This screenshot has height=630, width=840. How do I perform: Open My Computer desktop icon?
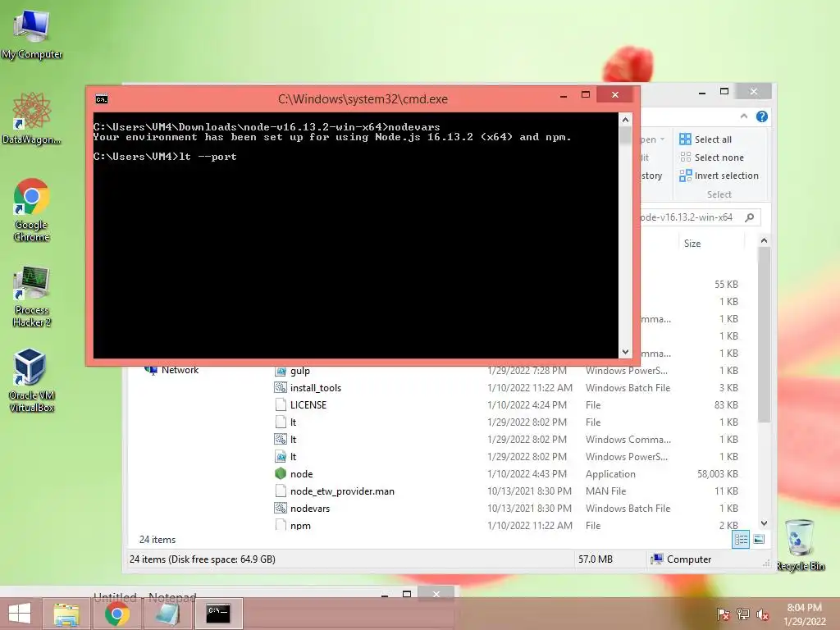pos(32,34)
